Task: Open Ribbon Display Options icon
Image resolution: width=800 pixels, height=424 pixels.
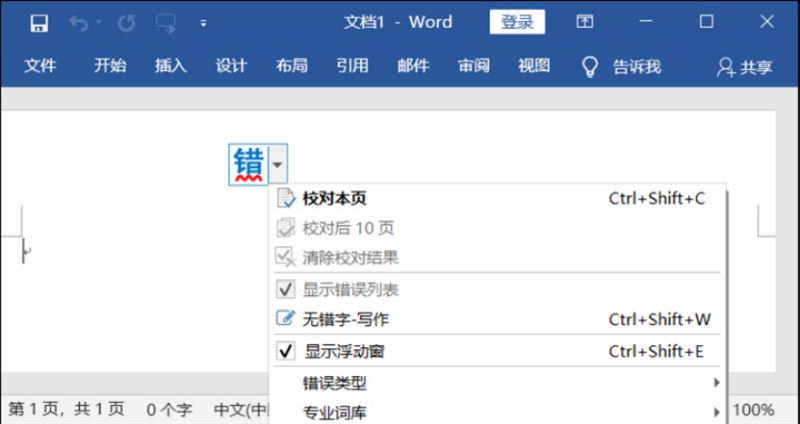Action: tap(584, 21)
